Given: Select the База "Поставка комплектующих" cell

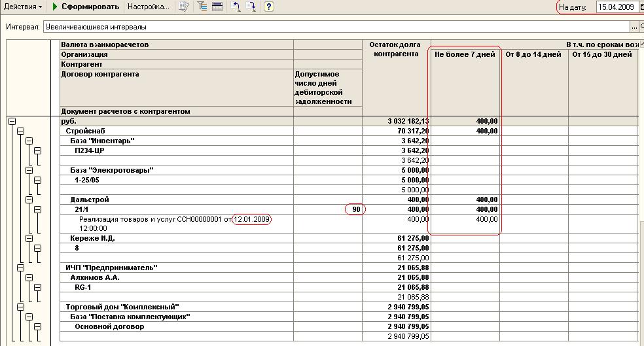Looking at the screenshot, I should point(177,317).
